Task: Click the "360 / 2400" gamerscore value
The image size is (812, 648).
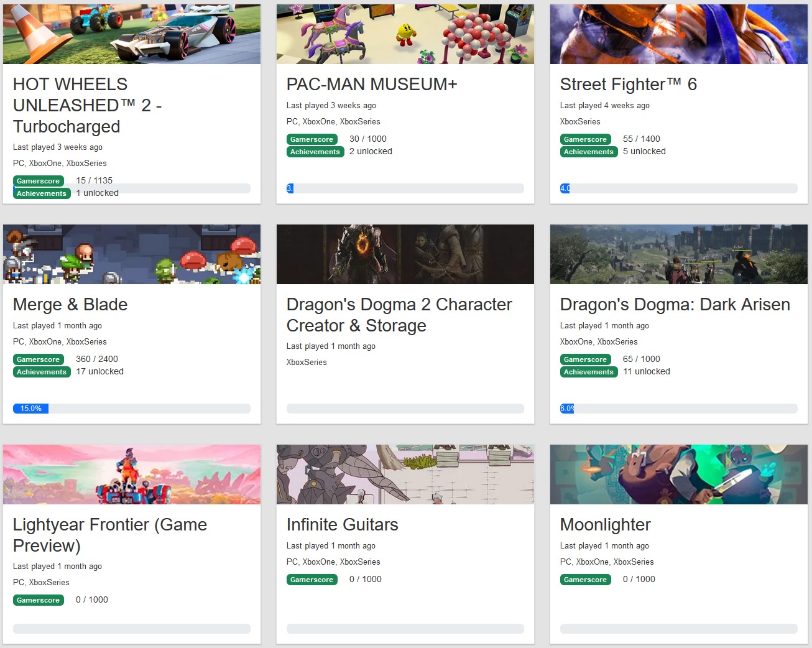Action: [97, 359]
